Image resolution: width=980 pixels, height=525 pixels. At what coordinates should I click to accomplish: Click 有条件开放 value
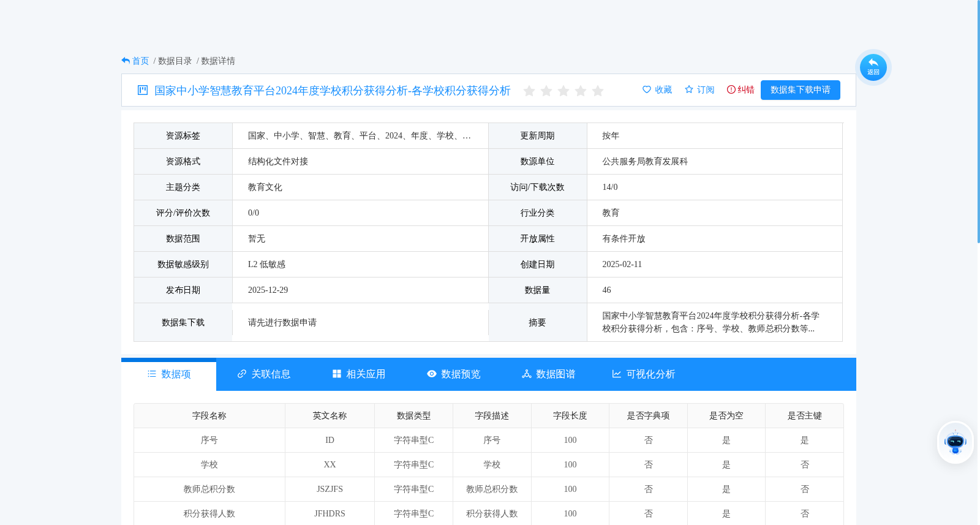click(624, 239)
